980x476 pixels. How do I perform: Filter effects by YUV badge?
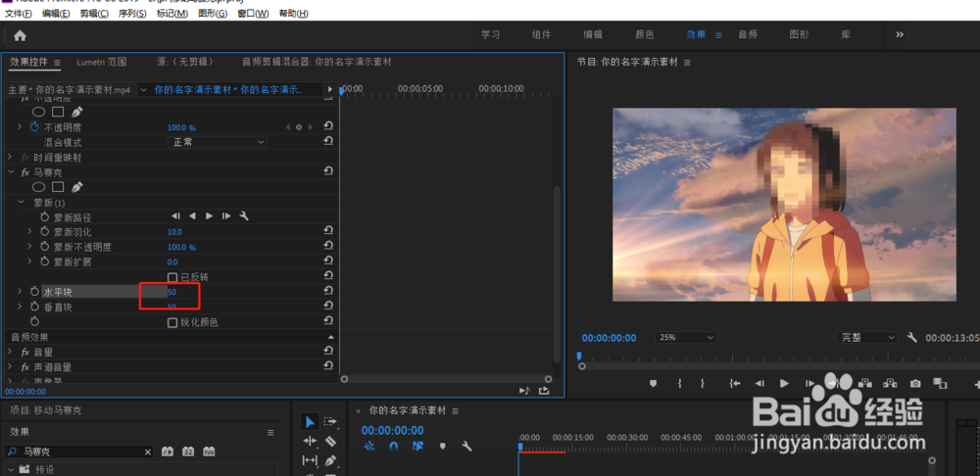[x=209, y=452]
